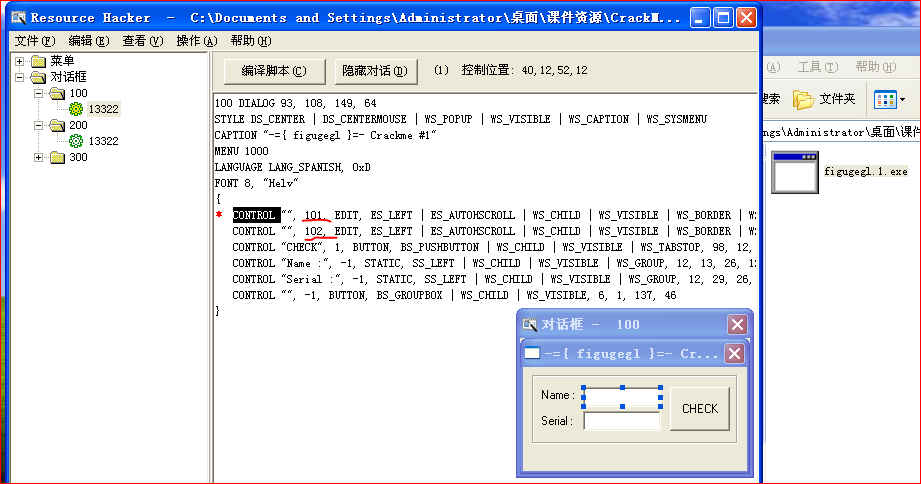
Task: Click the LANGUAGE LANG_SPANISH line
Action: 293,167
